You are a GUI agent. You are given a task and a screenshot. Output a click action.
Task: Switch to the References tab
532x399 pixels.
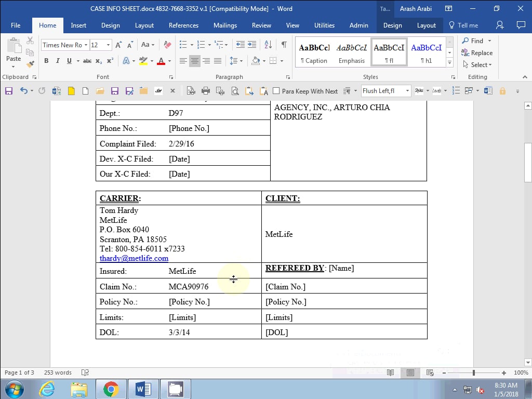tap(183, 25)
